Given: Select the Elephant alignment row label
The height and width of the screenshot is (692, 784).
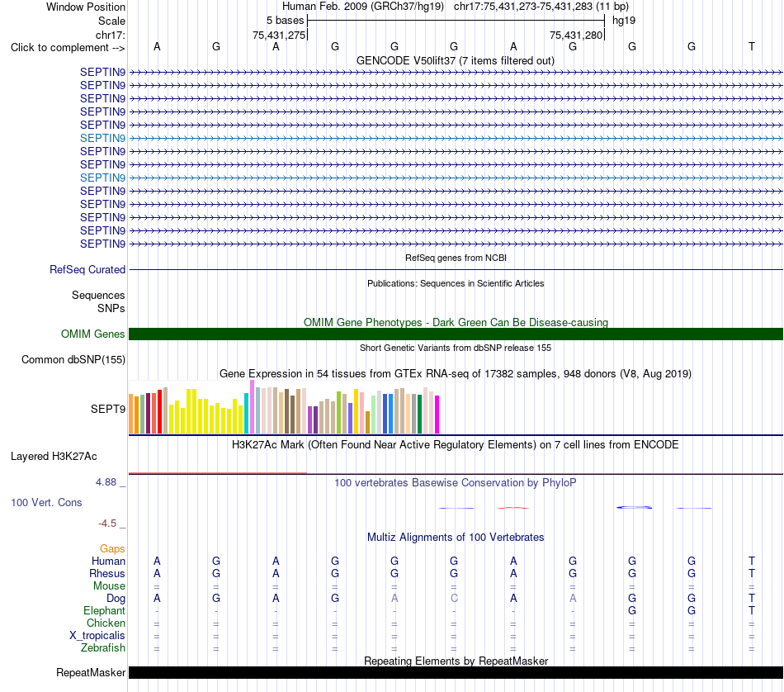Looking at the screenshot, I should 104,611.
